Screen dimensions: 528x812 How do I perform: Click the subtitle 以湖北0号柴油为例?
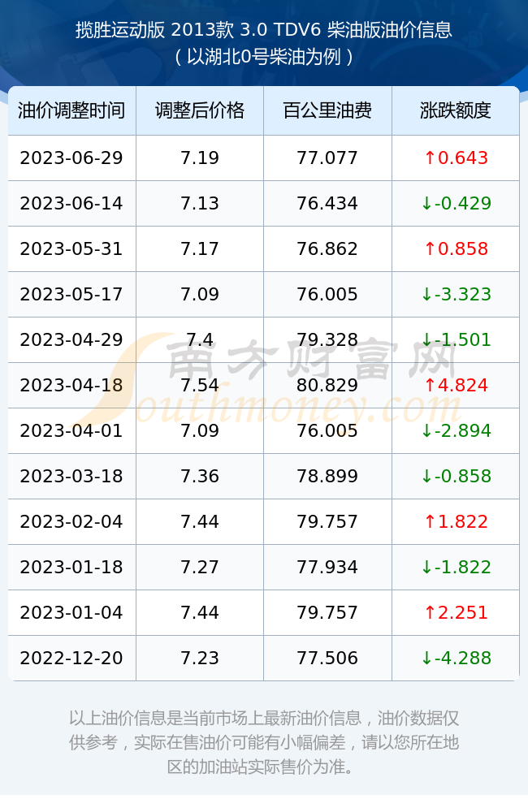coord(264,57)
